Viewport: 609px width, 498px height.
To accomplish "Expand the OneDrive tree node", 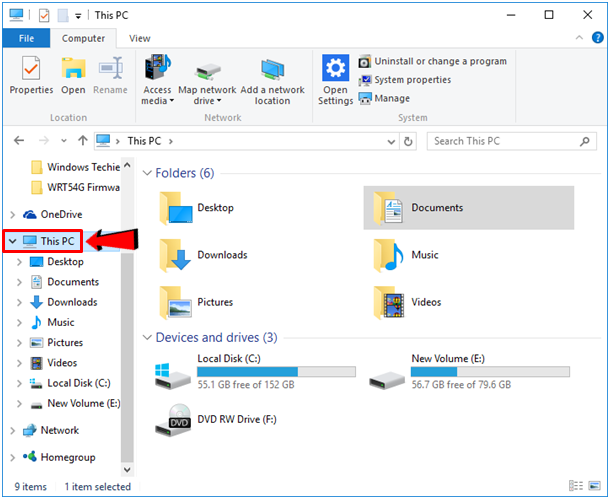I will pyautogui.click(x=12, y=215).
